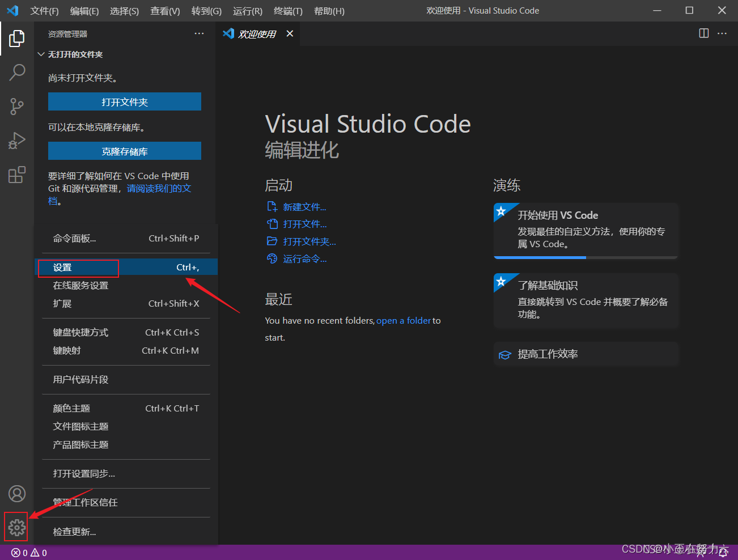This screenshot has height=560, width=738.
Task: Choose 用户代码片段 menu item
Action: pos(126,380)
